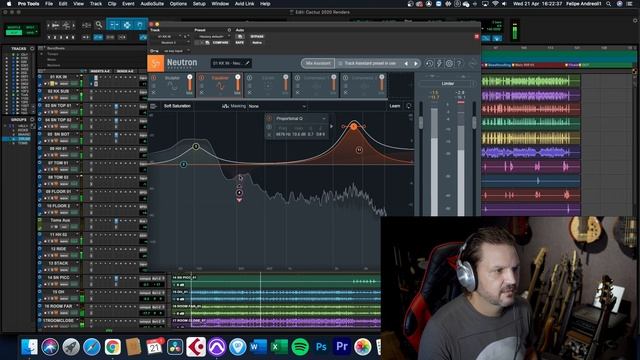
Task: Select the 05 SN BOT track name
Action: pos(58,134)
